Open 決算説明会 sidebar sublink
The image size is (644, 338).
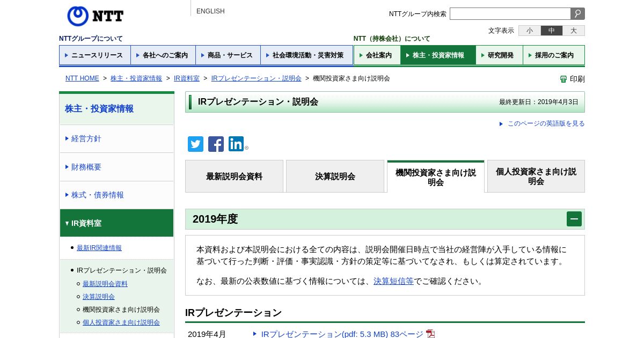[99, 297]
